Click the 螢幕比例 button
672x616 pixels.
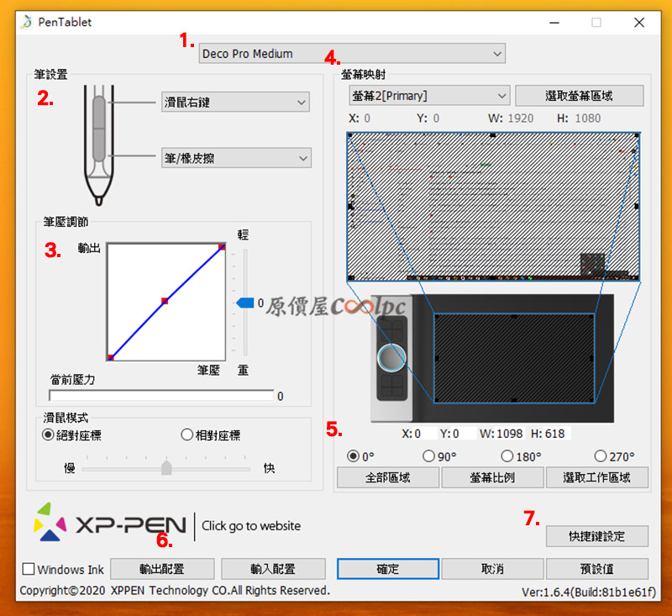coord(492,477)
